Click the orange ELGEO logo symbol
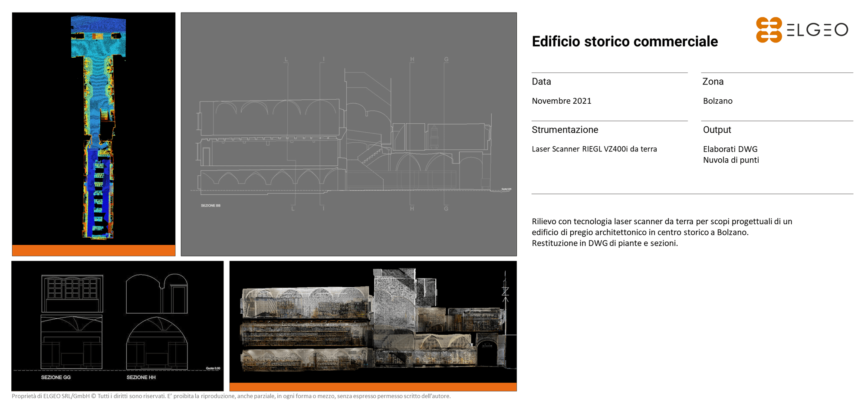Viewport: 868px width, 403px height. [x=769, y=30]
